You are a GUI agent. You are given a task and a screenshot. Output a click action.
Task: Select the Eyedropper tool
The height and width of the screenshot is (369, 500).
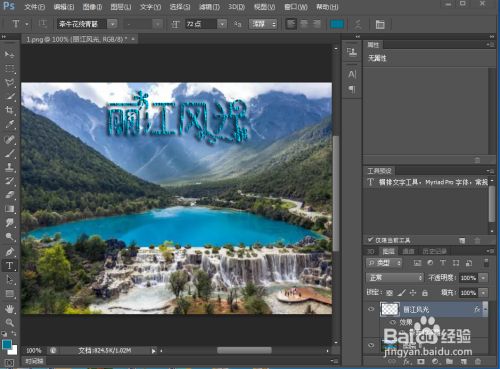[9, 124]
